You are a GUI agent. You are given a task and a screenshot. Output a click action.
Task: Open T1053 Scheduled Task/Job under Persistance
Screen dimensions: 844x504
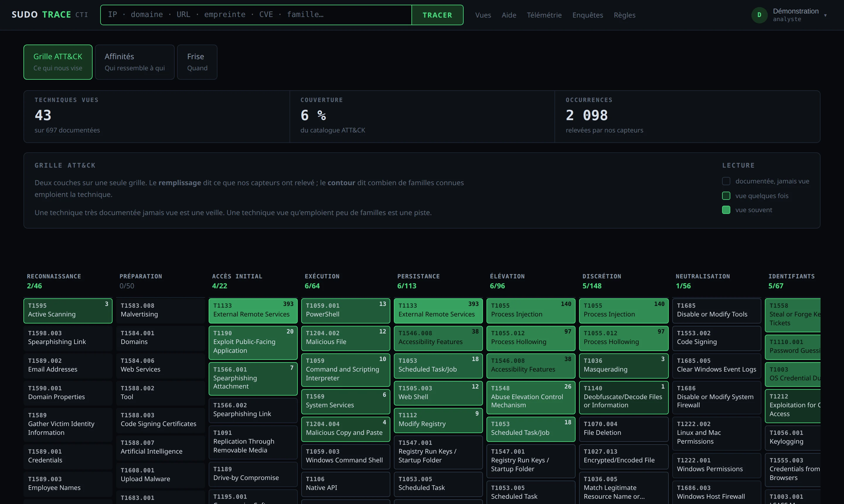pyautogui.click(x=438, y=365)
